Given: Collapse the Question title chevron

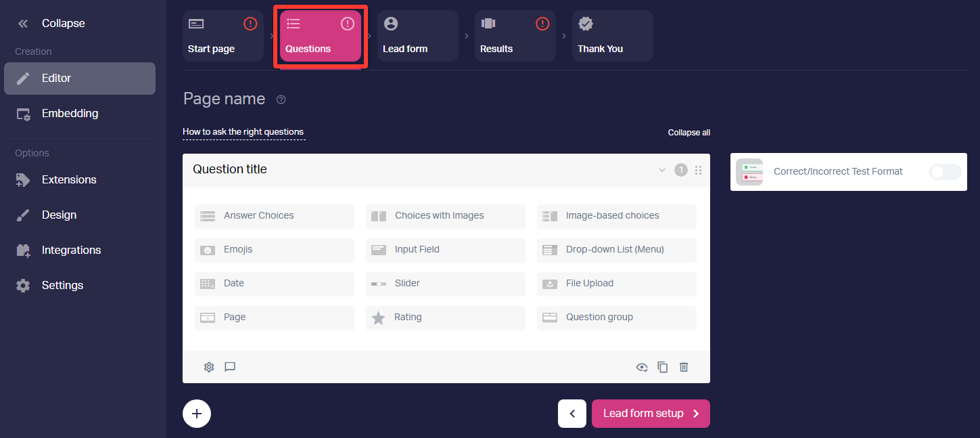Looking at the screenshot, I should (x=662, y=170).
